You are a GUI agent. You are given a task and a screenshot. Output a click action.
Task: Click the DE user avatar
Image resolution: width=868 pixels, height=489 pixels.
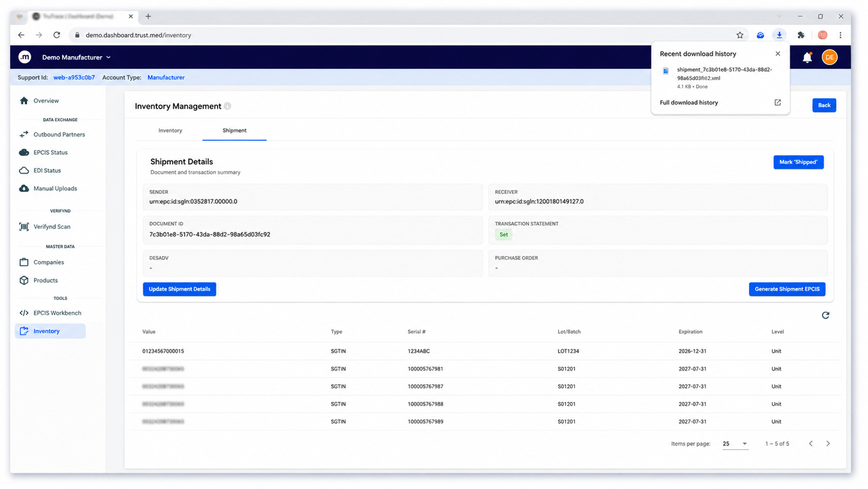[830, 57]
